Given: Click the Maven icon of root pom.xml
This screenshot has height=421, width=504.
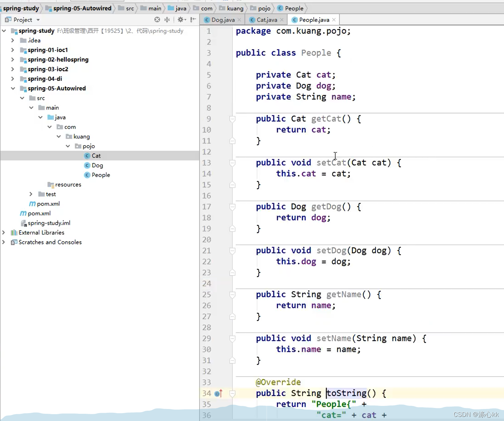Looking at the screenshot, I should [23, 213].
